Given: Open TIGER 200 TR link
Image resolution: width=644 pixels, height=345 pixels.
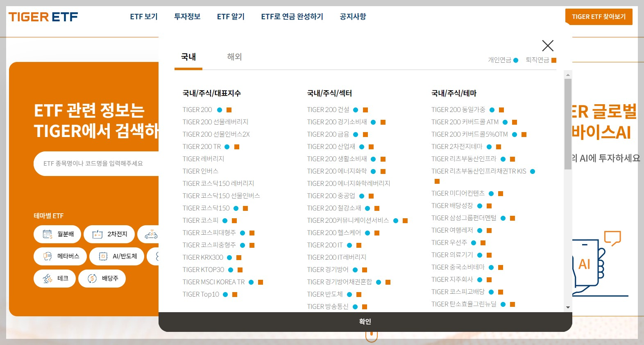Looking at the screenshot, I should point(202,147).
